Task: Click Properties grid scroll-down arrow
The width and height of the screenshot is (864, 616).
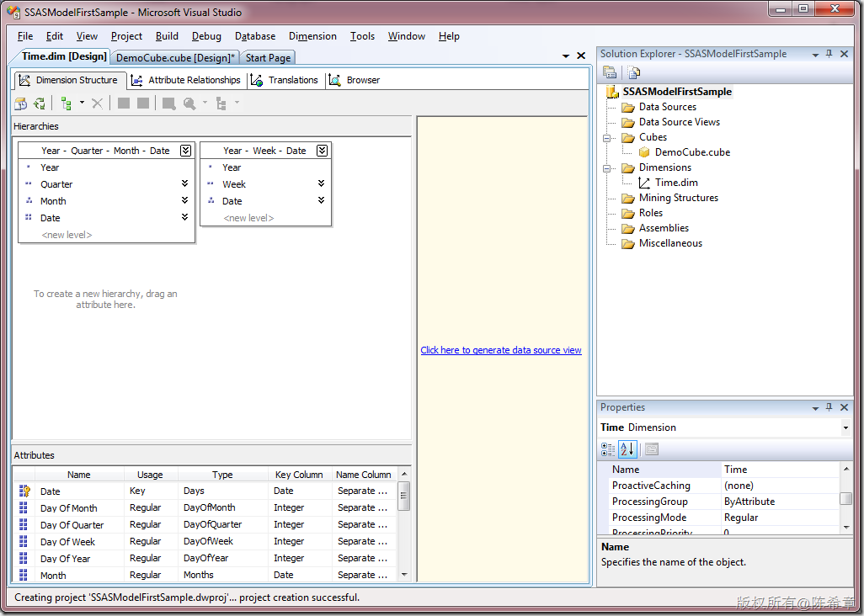Action: click(846, 528)
